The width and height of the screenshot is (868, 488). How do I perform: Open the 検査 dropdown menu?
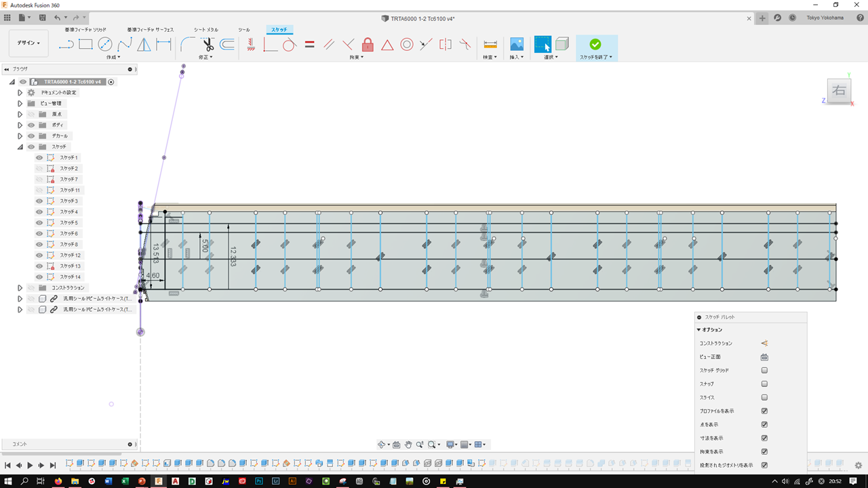[x=490, y=58]
